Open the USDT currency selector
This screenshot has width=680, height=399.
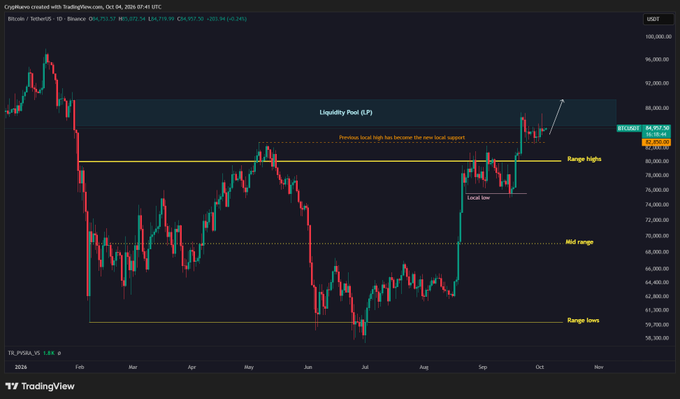click(658, 19)
